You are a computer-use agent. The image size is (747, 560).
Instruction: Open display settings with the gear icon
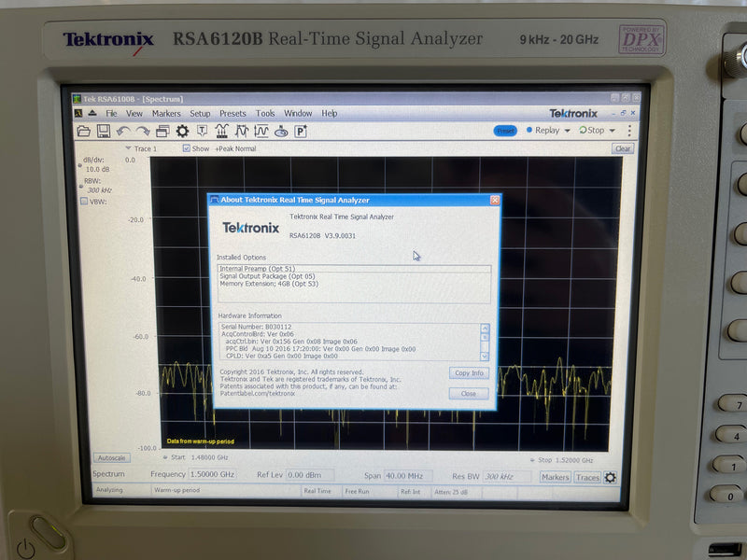click(181, 132)
